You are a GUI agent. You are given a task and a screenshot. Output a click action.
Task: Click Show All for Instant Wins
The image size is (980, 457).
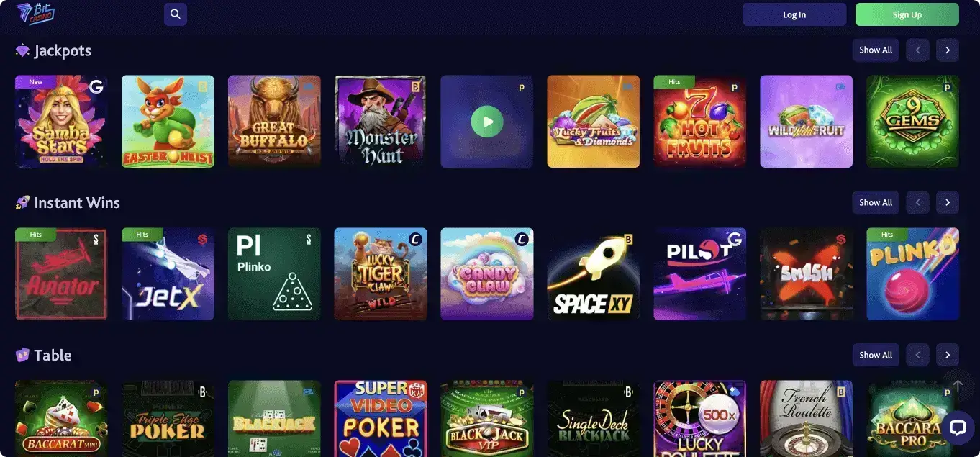[x=876, y=203]
